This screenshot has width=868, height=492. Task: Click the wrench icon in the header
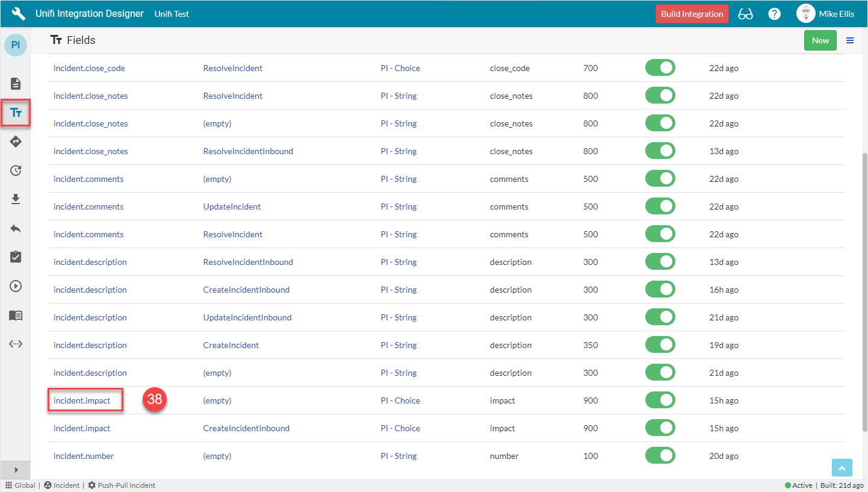coord(19,14)
